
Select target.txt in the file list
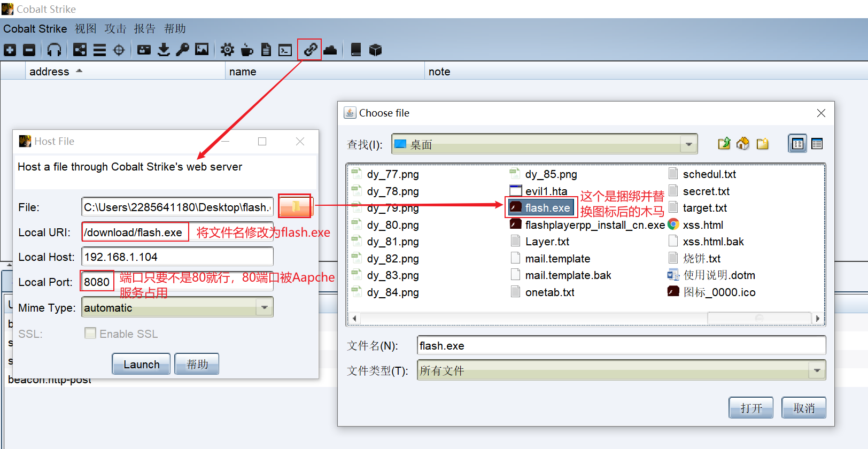(x=697, y=207)
